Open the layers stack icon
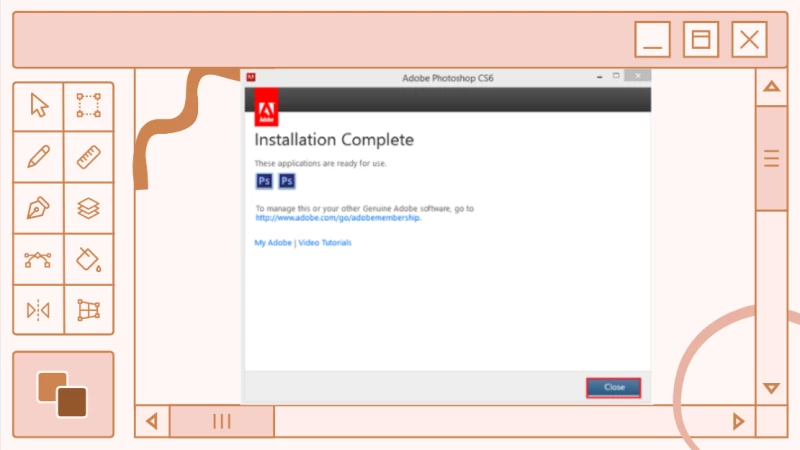800x450 pixels. coord(89,209)
